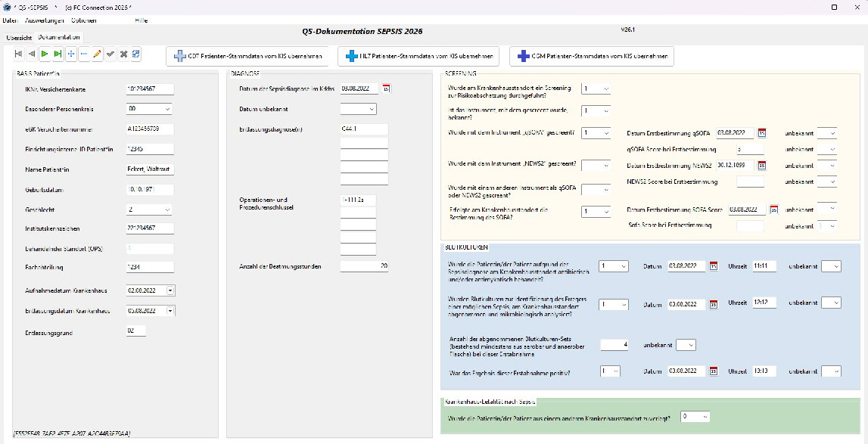Select the Dokumentation tab
Image resolution: width=868 pixels, height=444 pixels.
[x=59, y=37]
